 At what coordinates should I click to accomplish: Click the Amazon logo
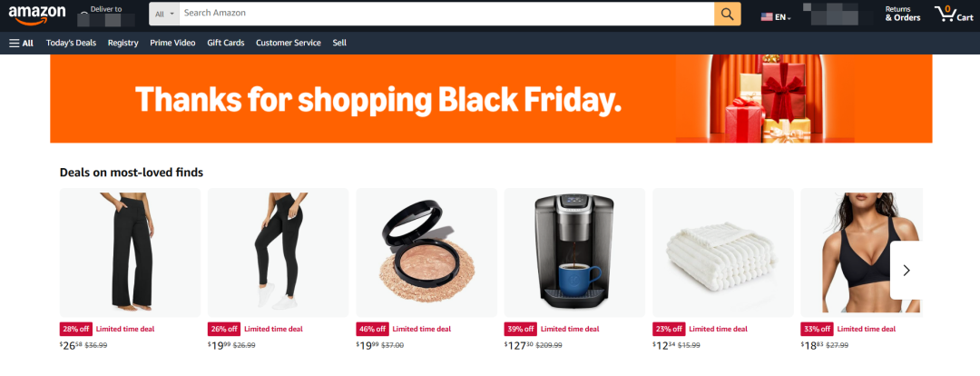(37, 15)
